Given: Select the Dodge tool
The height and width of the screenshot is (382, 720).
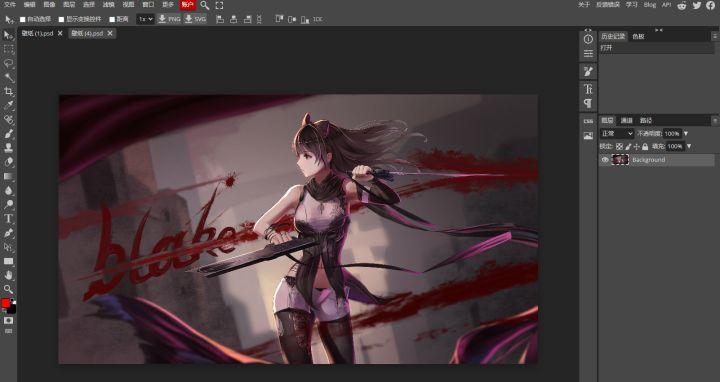Looking at the screenshot, I should [8, 204].
